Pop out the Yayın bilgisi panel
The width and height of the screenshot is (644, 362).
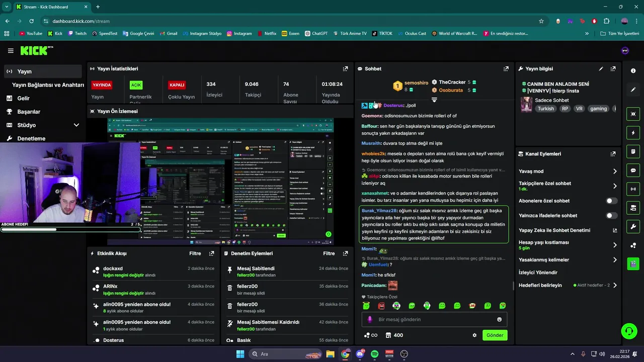pos(613,69)
